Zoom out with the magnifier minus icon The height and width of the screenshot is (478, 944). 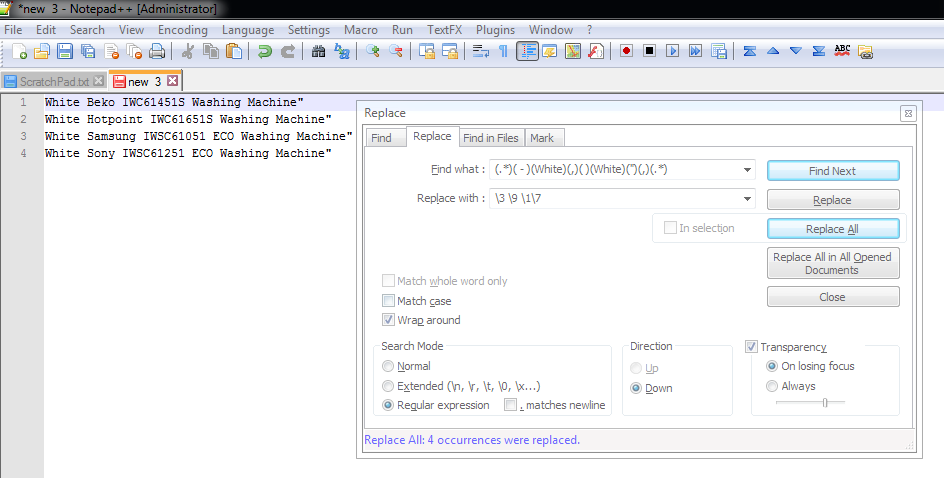396,52
